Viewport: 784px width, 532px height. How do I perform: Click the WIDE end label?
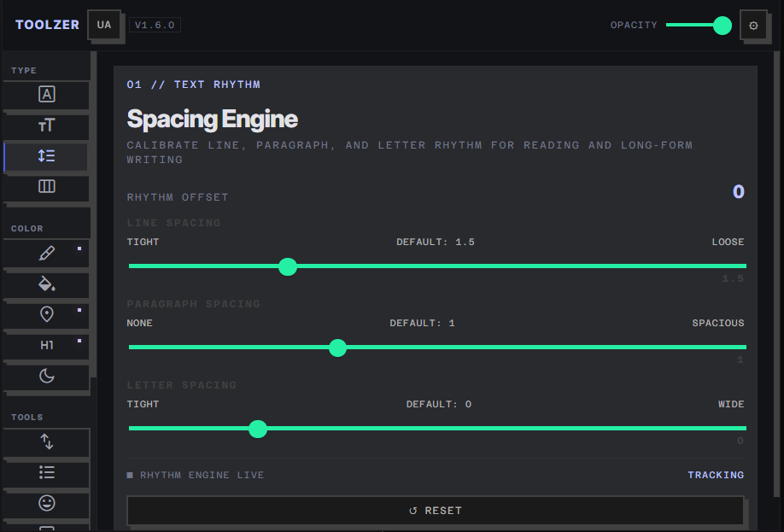tap(731, 404)
